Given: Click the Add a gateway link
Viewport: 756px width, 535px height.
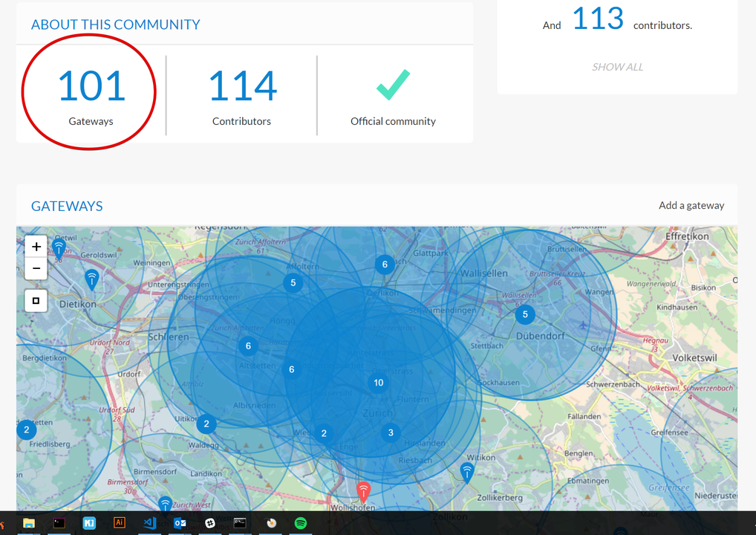Looking at the screenshot, I should pos(691,206).
